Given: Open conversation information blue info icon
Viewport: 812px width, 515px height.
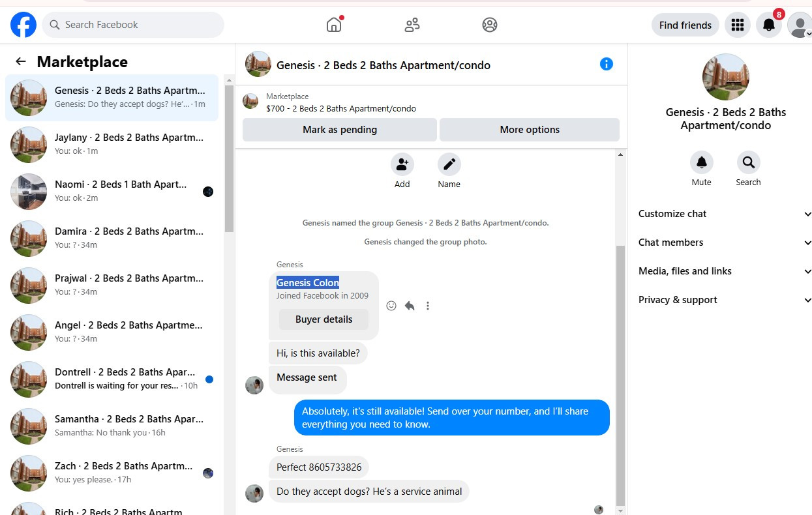Looking at the screenshot, I should 607,64.
